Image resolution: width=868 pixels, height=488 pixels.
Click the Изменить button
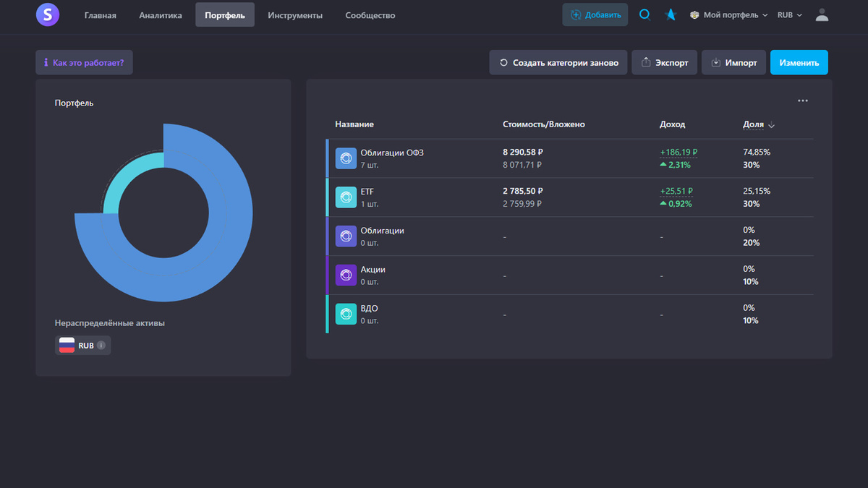pyautogui.click(x=799, y=62)
